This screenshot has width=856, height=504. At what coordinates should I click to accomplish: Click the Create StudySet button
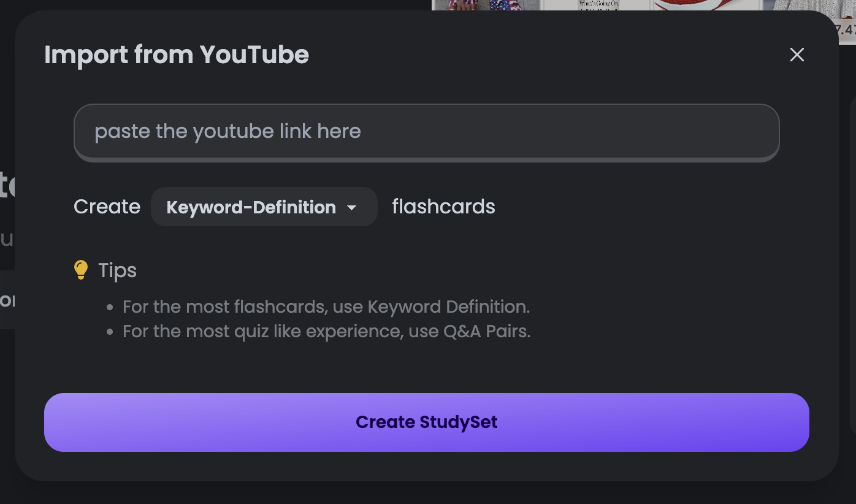(427, 422)
